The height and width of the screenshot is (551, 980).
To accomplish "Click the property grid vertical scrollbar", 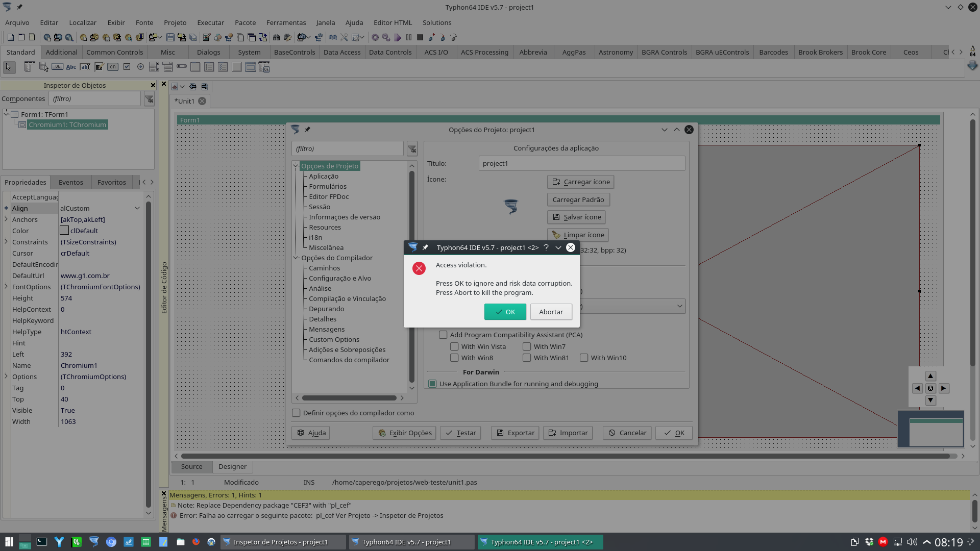I will [149, 355].
